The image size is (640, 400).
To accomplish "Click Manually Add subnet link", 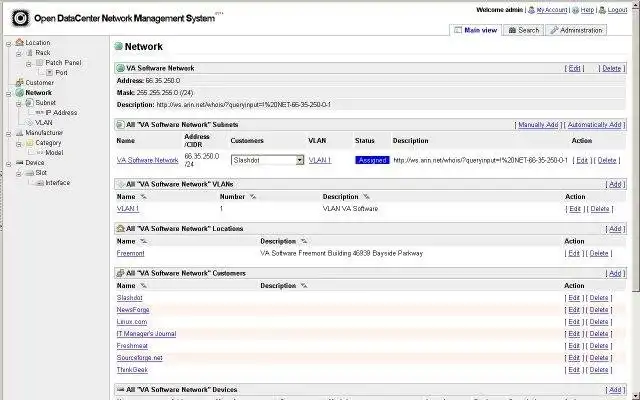I will click(538, 125).
